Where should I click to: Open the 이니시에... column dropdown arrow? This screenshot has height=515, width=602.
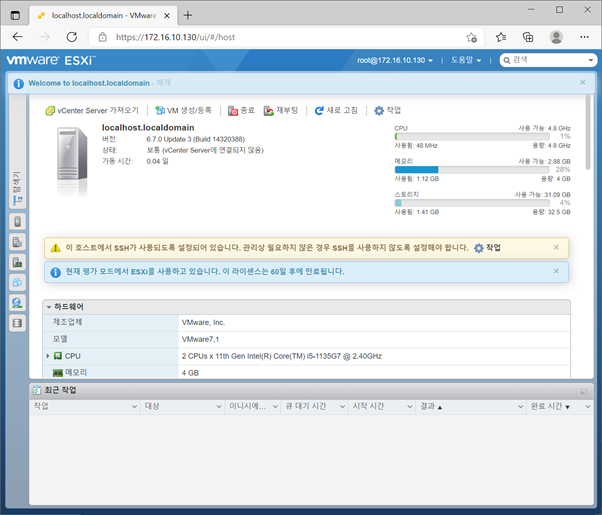(275, 406)
